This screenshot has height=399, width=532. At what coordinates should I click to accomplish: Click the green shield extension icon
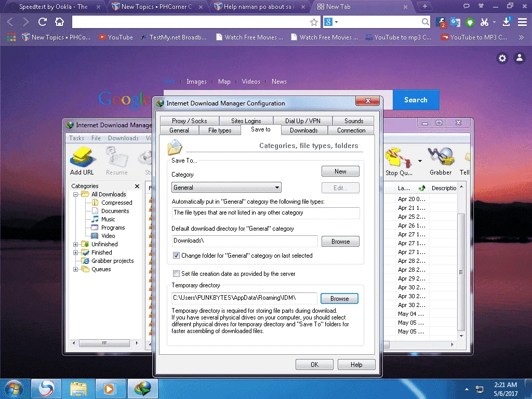click(x=470, y=22)
